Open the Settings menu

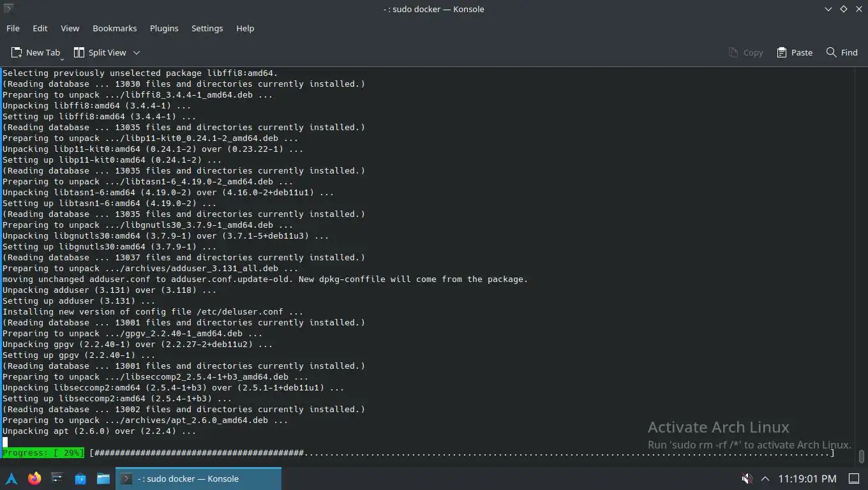point(207,28)
